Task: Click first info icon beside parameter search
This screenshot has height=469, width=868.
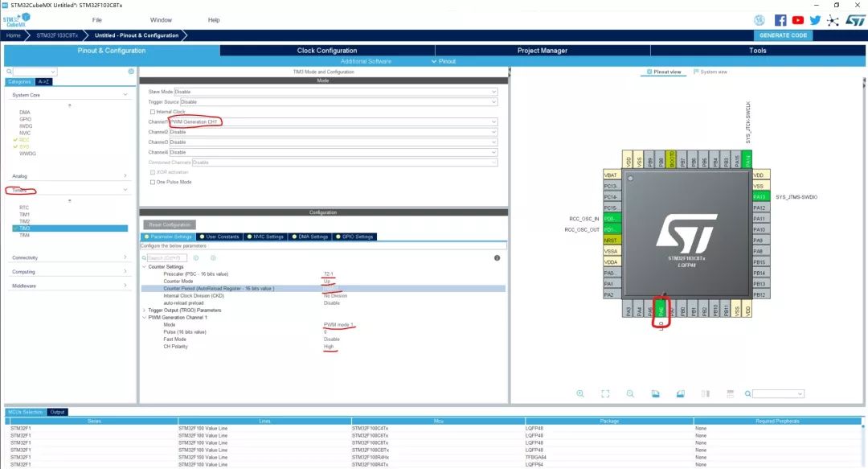Action: [196, 257]
